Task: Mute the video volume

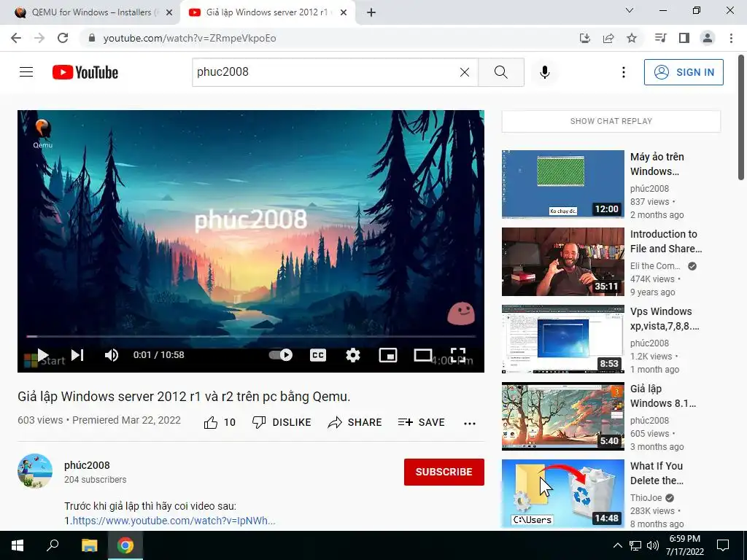Action: 112,355
